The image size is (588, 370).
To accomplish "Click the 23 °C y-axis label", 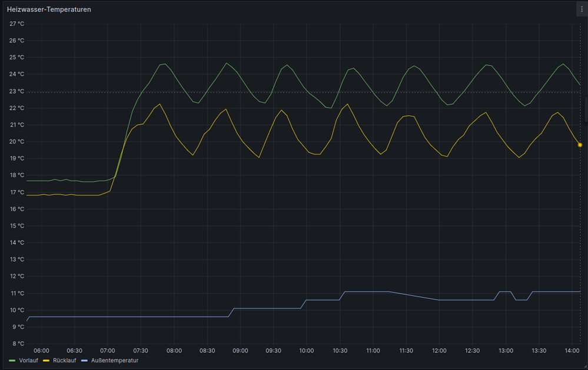I will tap(16, 91).
